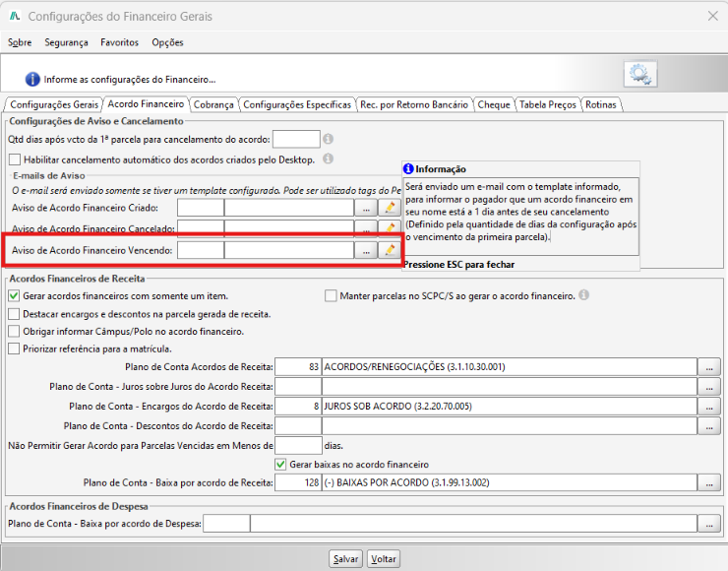Click BAIXAS POR ACORDO description field
Viewport: 728px width, 571px height.
[510, 482]
